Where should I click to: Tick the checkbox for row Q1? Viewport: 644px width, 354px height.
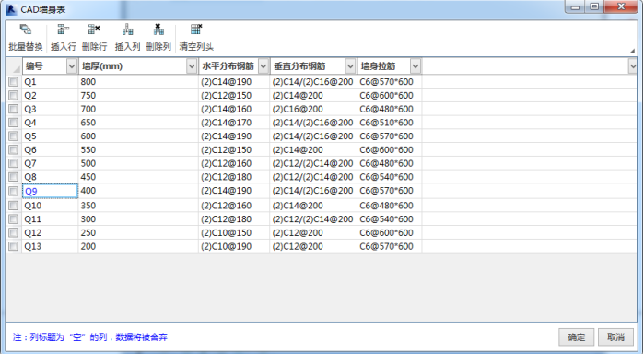pyautogui.click(x=14, y=82)
